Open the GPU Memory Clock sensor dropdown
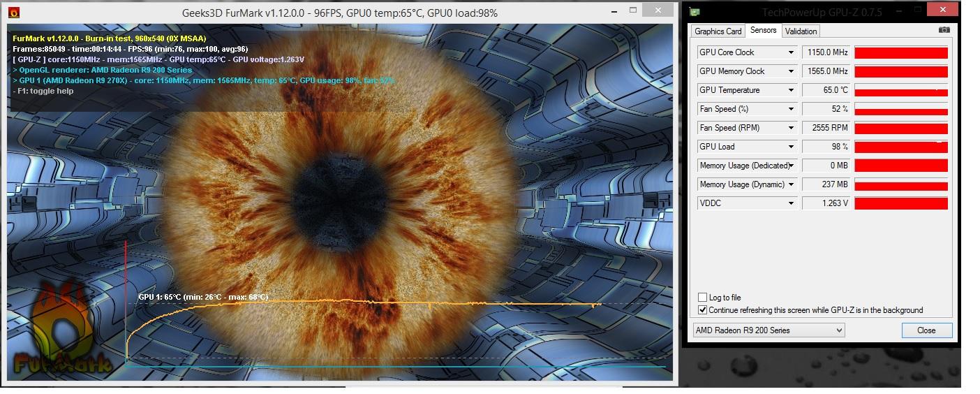 [x=791, y=71]
